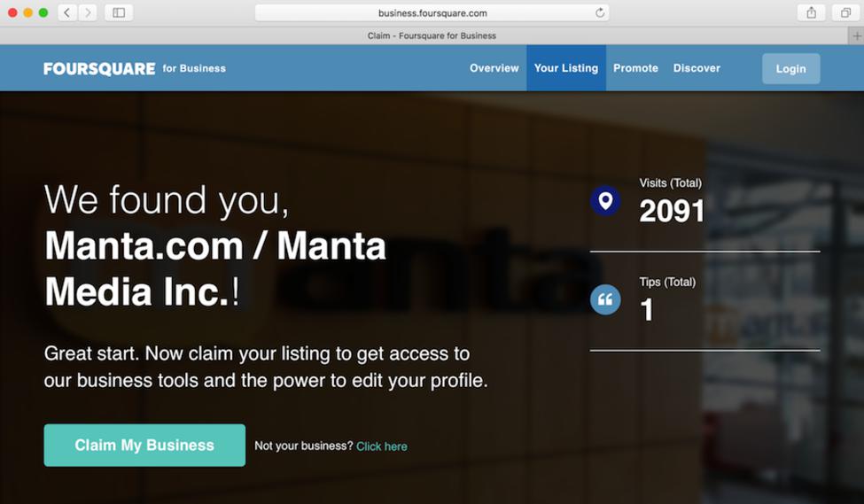Open the Share icon in Safari toolbar

811,12
